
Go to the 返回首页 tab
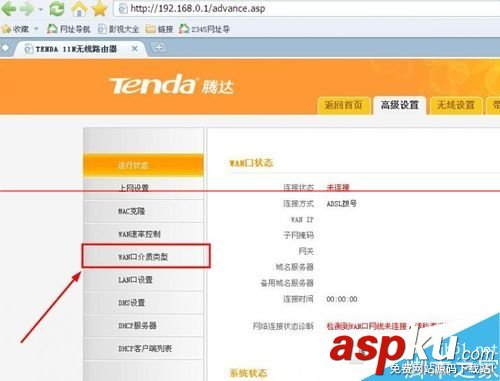[344, 105]
